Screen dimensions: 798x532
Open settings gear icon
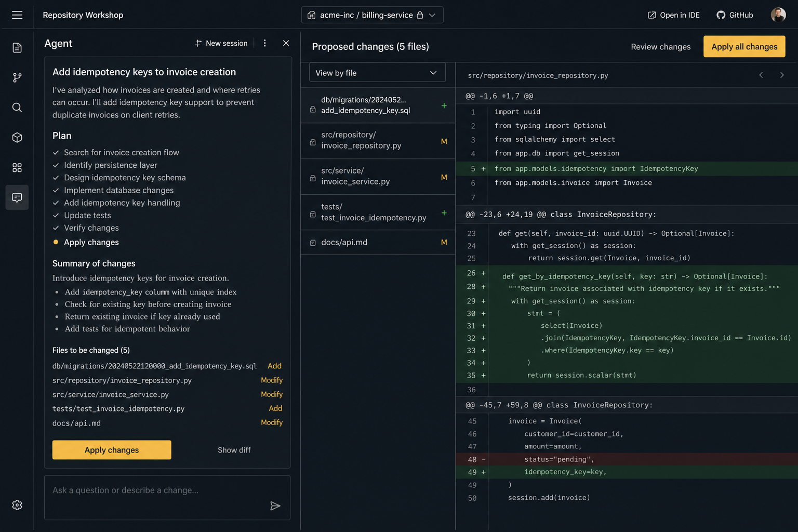click(17, 505)
